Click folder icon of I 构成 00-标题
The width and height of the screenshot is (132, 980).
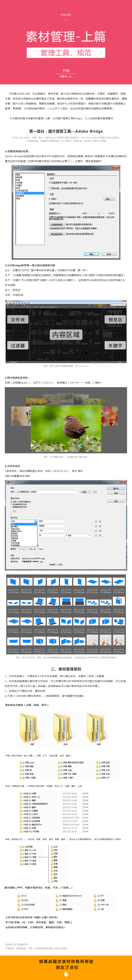[21, 794]
